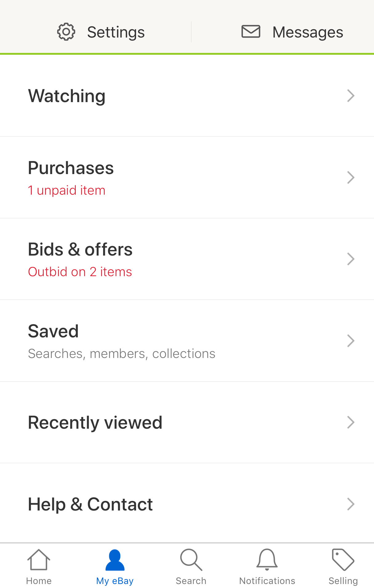This screenshot has width=374, height=588.
Task: Expand the Saved row chevron
Action: 351,341
